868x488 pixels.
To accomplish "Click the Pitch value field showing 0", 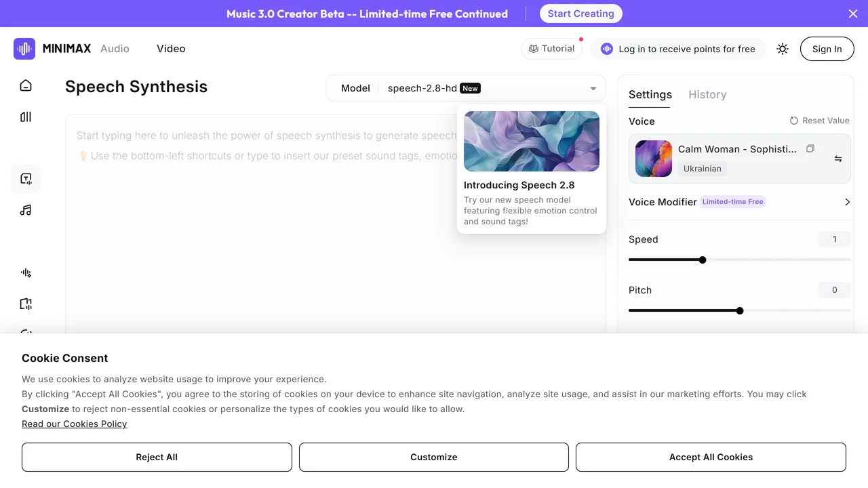I will click(x=835, y=290).
